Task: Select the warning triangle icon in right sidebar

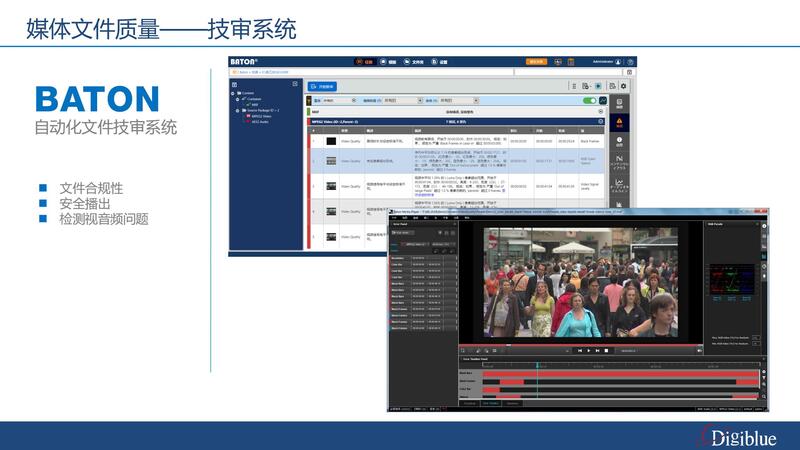Action: click(619, 123)
